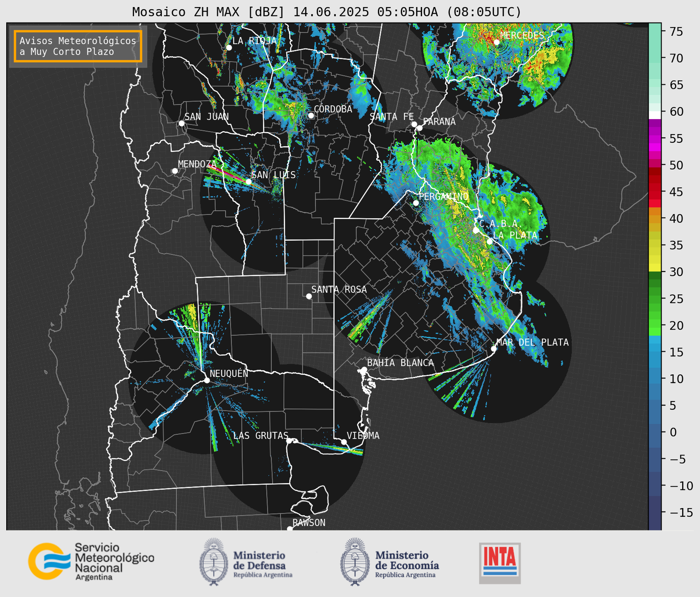The height and width of the screenshot is (597, 700).
Task: Click the Ministerio de Defensa emblem
Action: click(x=214, y=562)
